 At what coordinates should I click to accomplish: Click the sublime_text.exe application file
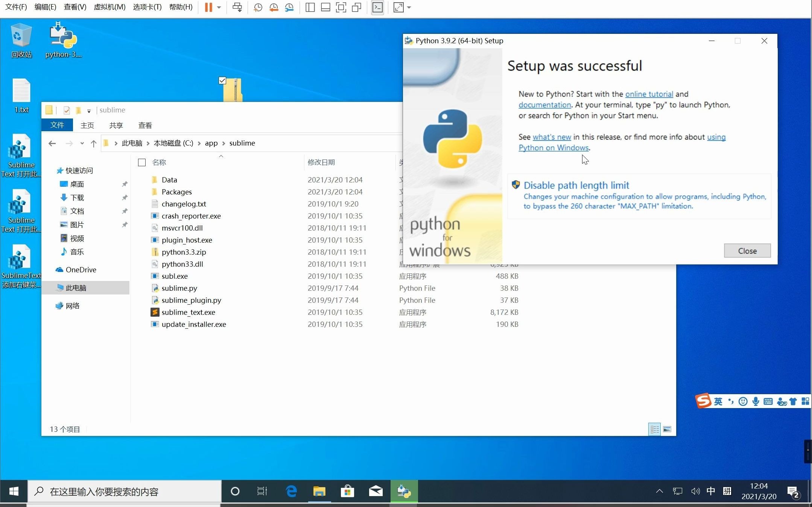[188, 312]
